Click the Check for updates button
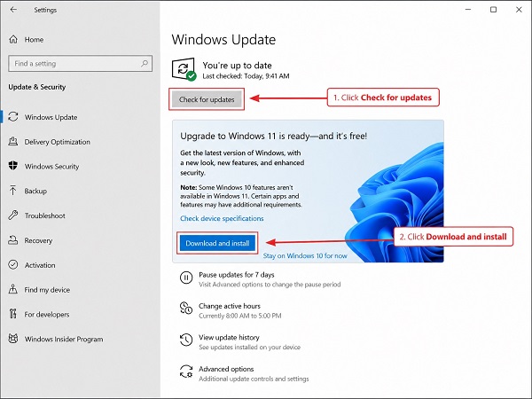This screenshot has width=532, height=399. tap(207, 99)
